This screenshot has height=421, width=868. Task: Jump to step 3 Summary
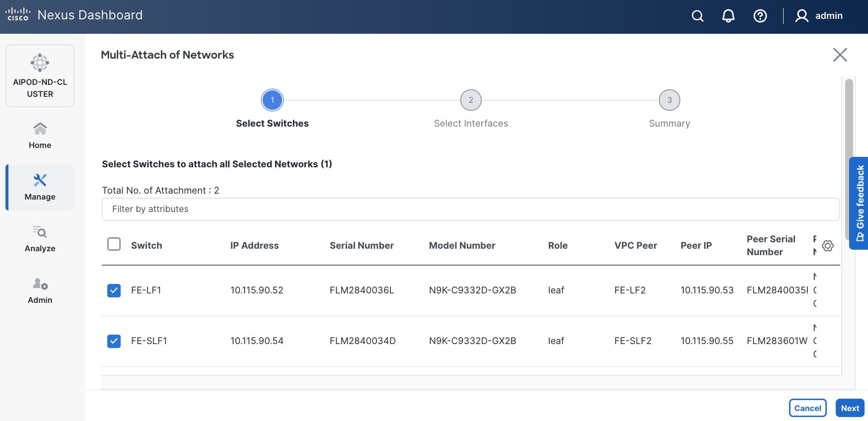669,100
